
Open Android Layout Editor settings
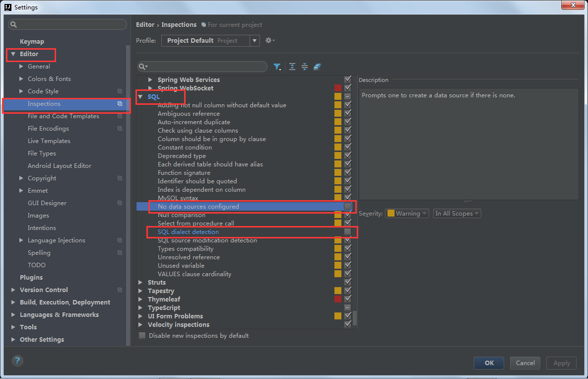click(x=59, y=165)
